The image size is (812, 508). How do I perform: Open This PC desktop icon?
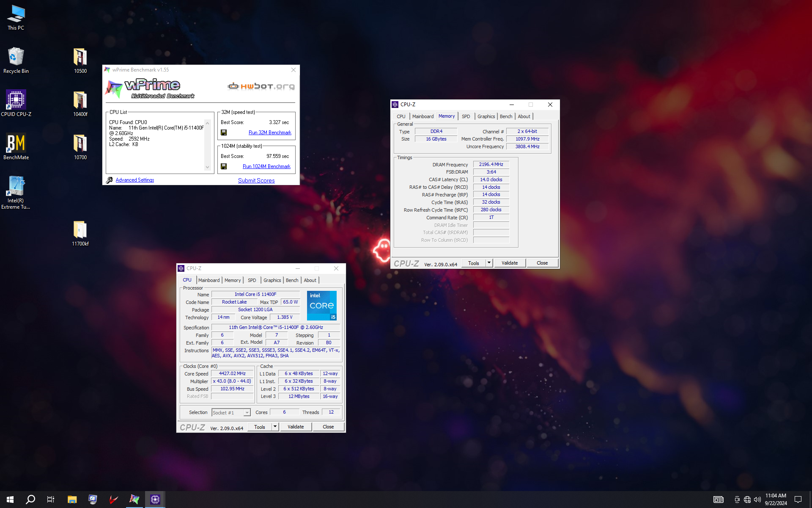pos(16,17)
